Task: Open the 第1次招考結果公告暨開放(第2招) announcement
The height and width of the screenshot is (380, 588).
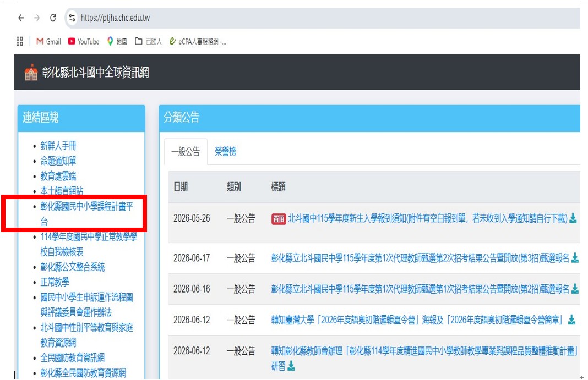Action: [420, 289]
